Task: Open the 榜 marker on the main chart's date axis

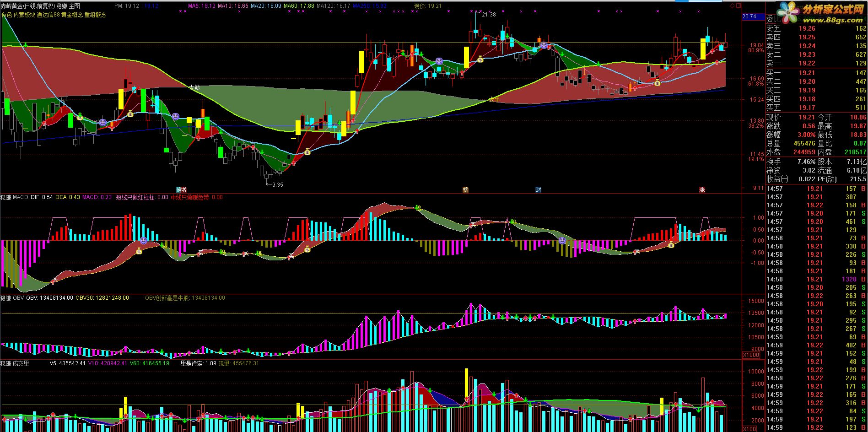Action: (465, 189)
